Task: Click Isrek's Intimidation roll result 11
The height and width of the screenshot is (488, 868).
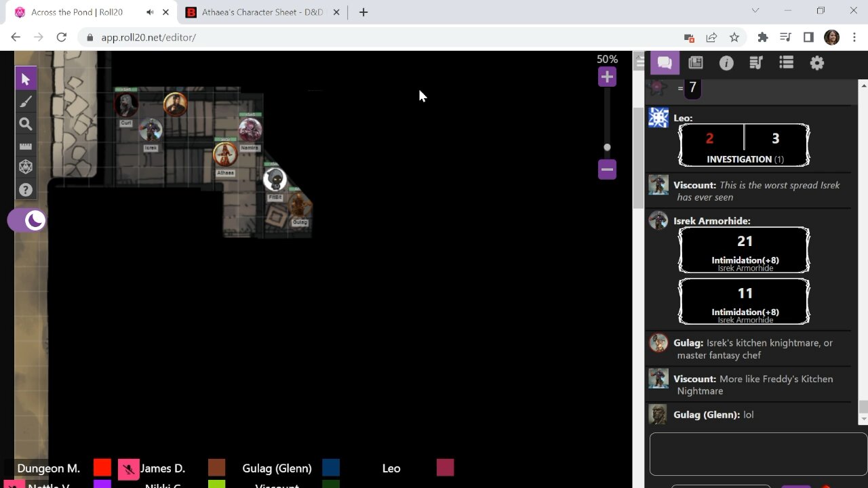Action: 745,293
